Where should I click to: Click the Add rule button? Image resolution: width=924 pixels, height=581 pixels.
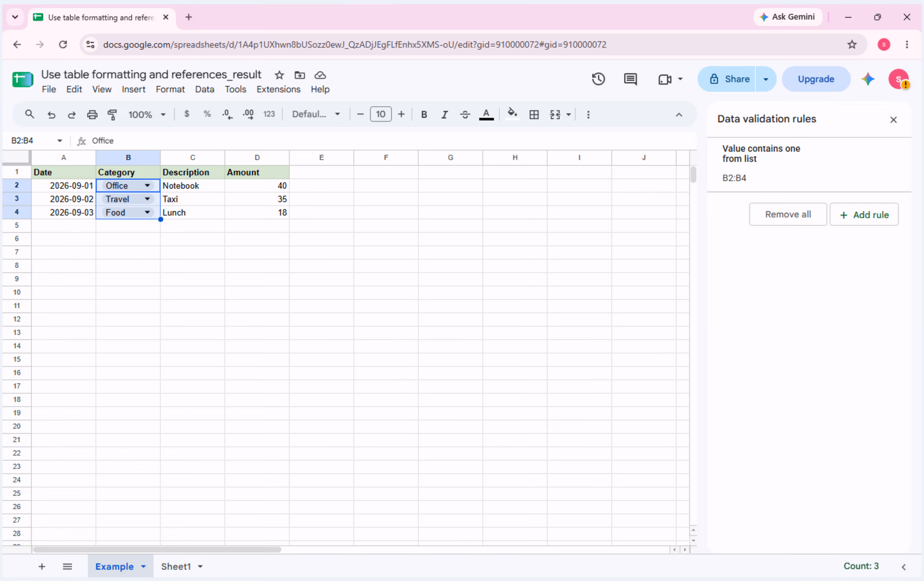point(864,215)
